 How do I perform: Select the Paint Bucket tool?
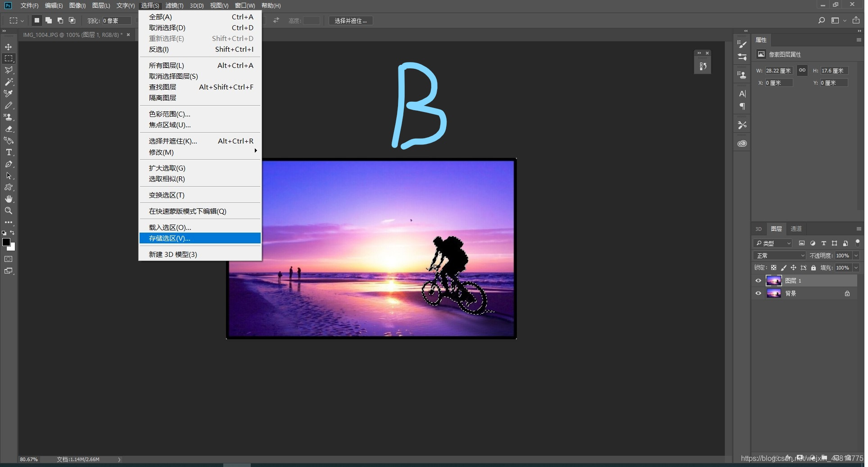pyautogui.click(x=9, y=140)
